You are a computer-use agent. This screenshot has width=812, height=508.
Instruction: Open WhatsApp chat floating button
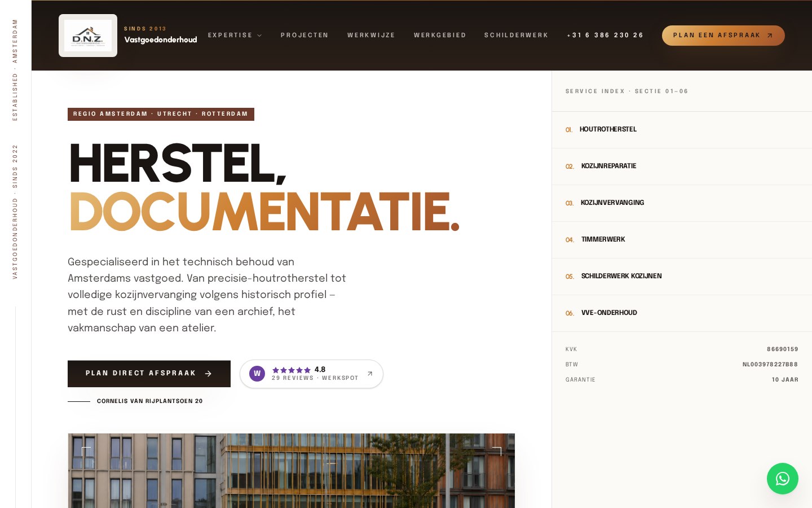pyautogui.click(x=783, y=479)
